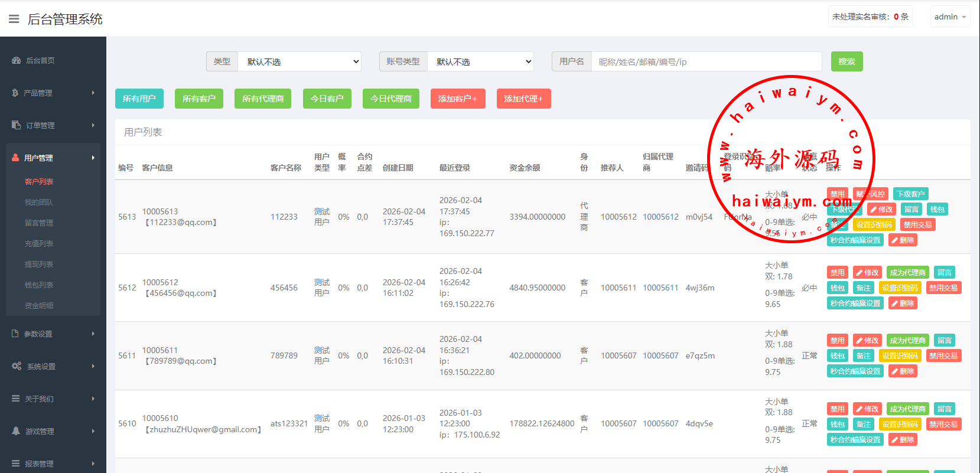Click the bitcoin icon for 产品管理

click(15, 93)
